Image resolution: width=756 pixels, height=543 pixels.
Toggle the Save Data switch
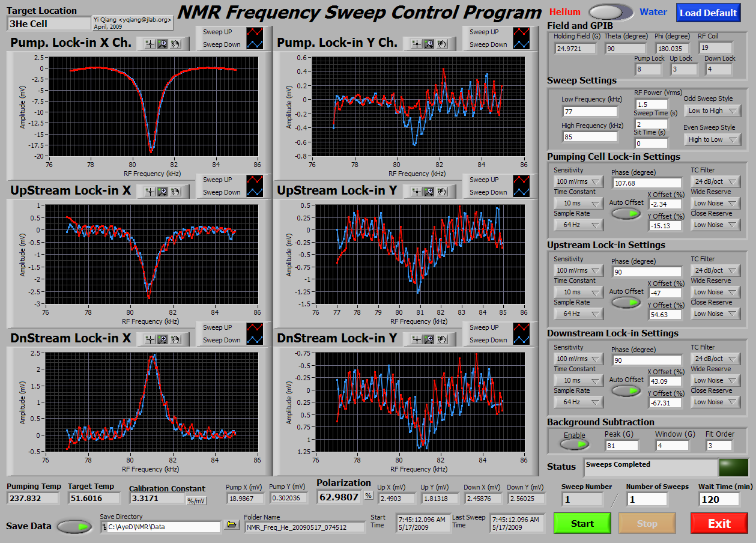(76, 526)
